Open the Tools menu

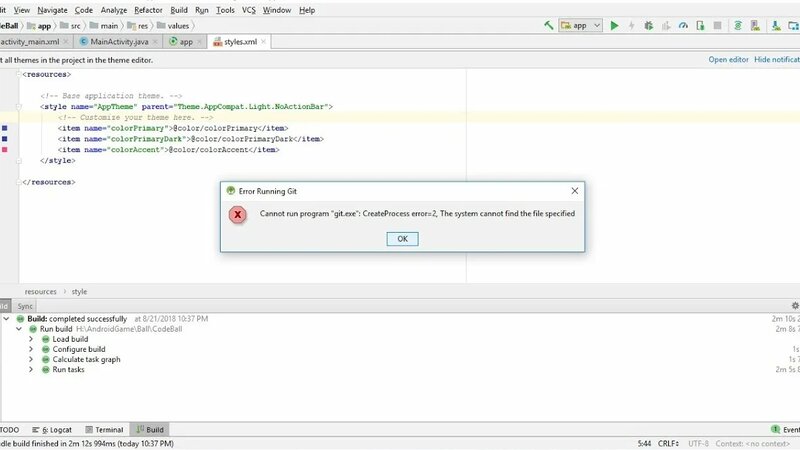pos(225,10)
